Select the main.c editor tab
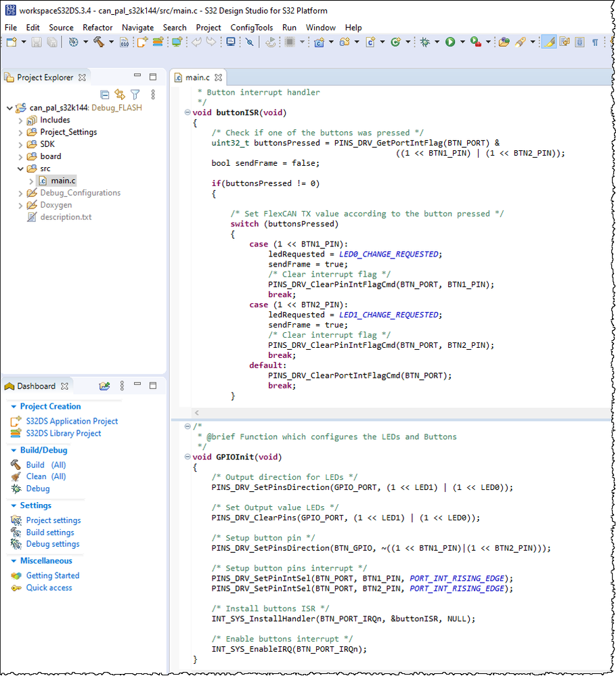This screenshot has width=616, height=676. pos(198,77)
